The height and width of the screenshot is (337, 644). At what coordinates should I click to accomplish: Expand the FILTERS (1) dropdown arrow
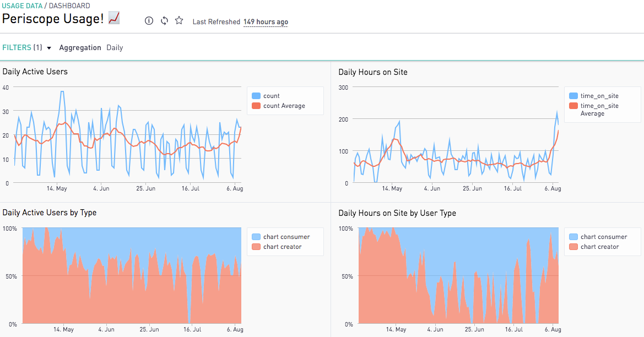click(x=49, y=48)
